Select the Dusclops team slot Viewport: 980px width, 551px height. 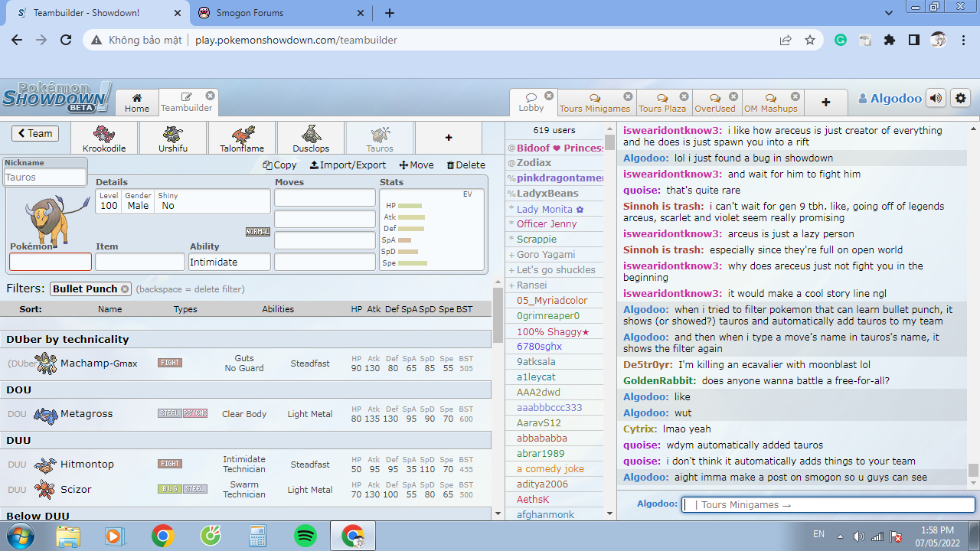(311, 139)
